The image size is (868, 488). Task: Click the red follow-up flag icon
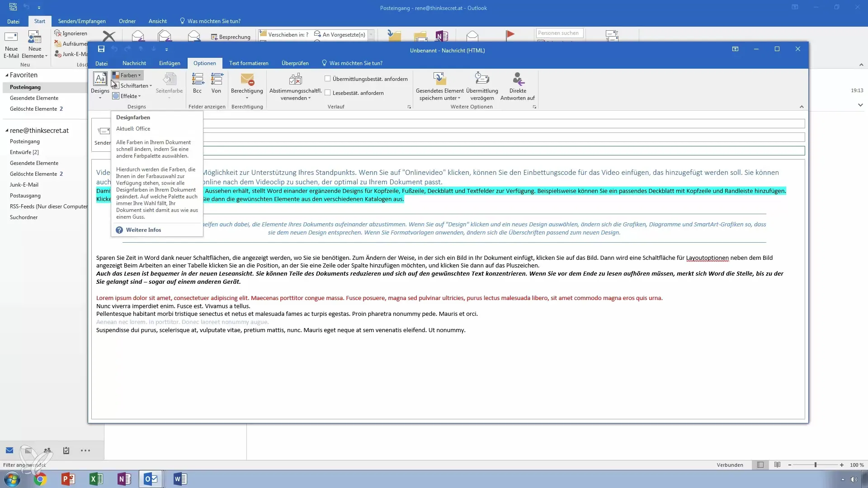pyautogui.click(x=510, y=35)
